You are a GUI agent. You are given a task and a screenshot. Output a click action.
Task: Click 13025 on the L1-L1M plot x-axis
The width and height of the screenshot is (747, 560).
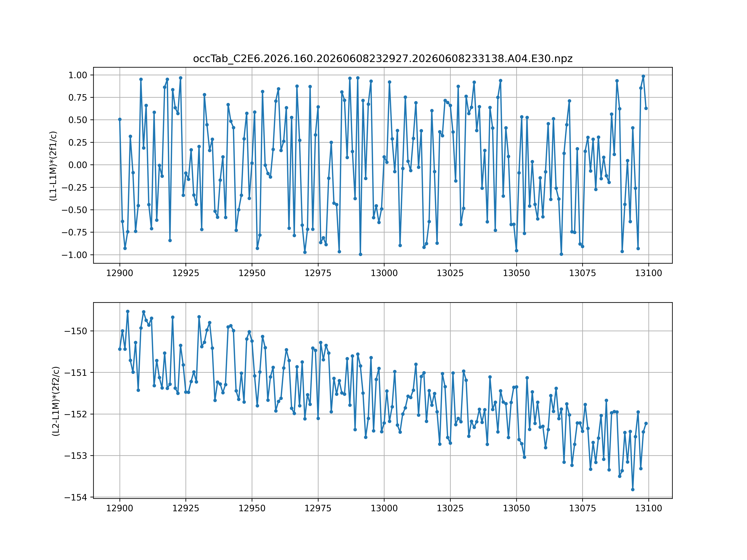[x=450, y=273]
